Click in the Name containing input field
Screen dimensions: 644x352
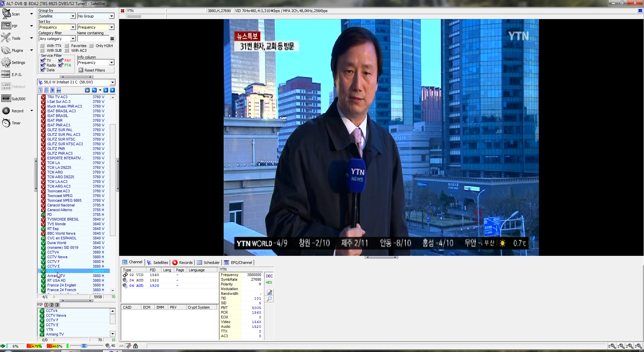tap(93, 39)
